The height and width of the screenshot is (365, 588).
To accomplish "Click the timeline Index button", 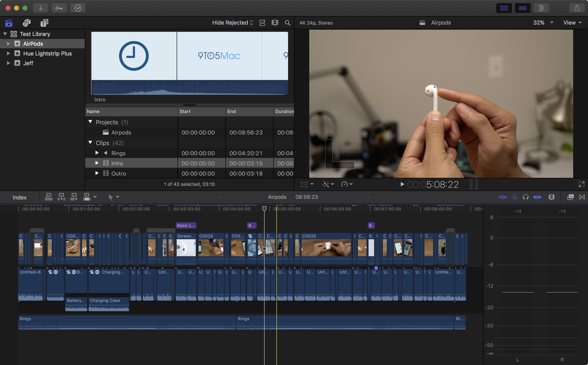I will pyautogui.click(x=19, y=198).
